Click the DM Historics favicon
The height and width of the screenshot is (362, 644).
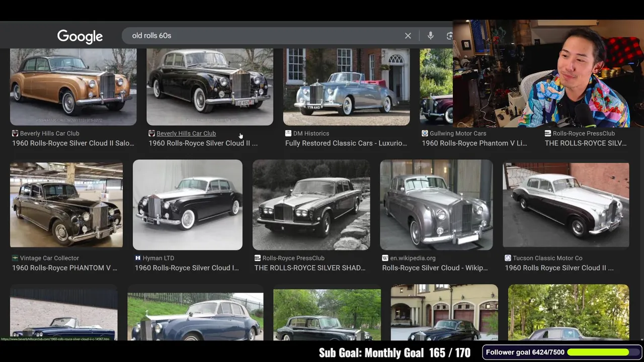coord(288,133)
